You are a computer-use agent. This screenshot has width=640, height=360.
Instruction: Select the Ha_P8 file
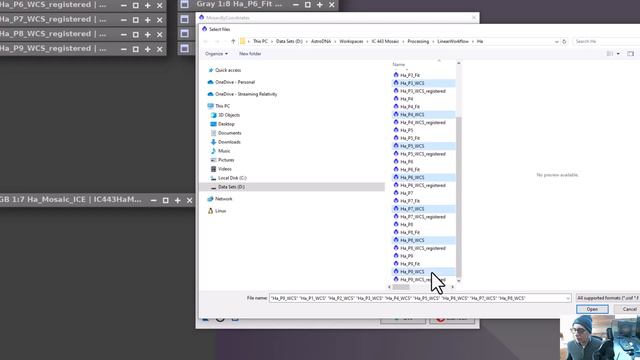pos(407,224)
